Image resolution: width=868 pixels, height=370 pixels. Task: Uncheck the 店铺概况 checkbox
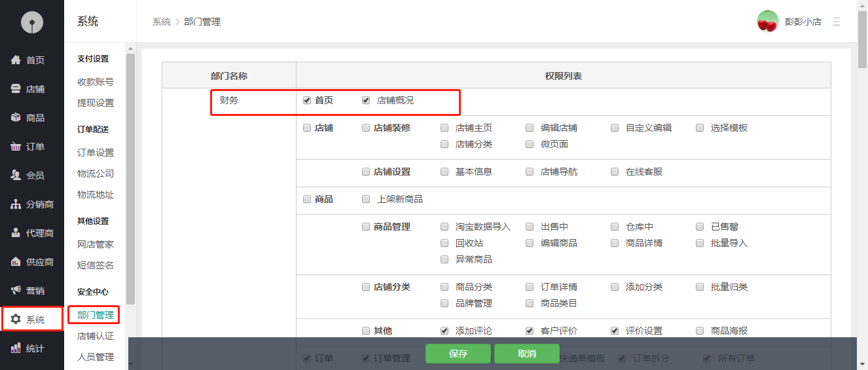tap(366, 101)
